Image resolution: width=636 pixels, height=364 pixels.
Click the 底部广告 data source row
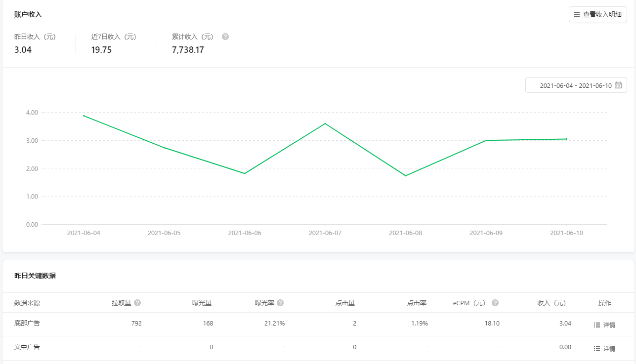(27, 324)
